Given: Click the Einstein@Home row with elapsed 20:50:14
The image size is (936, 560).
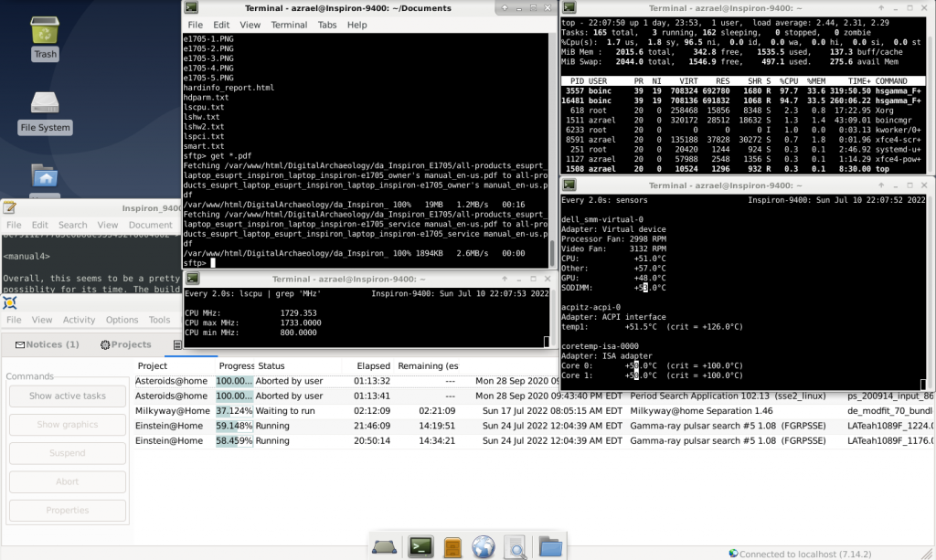Looking at the screenshot, I should (534, 440).
